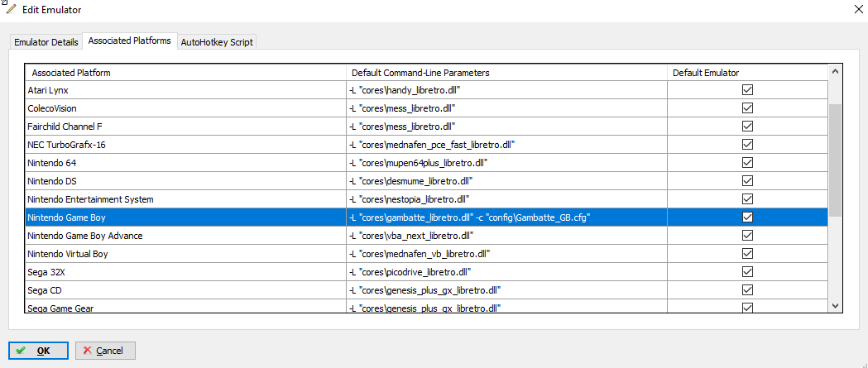Click mupen64plus_libretro.dll parameters cell
868x368 pixels.
click(x=506, y=163)
